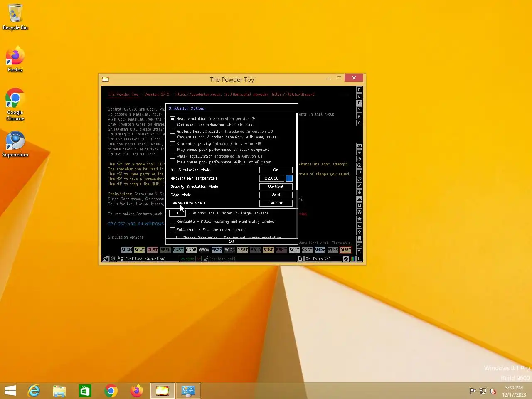This screenshot has width=532, height=399.
Task: Open the Electronics element category
Action: click(x=360, y=152)
